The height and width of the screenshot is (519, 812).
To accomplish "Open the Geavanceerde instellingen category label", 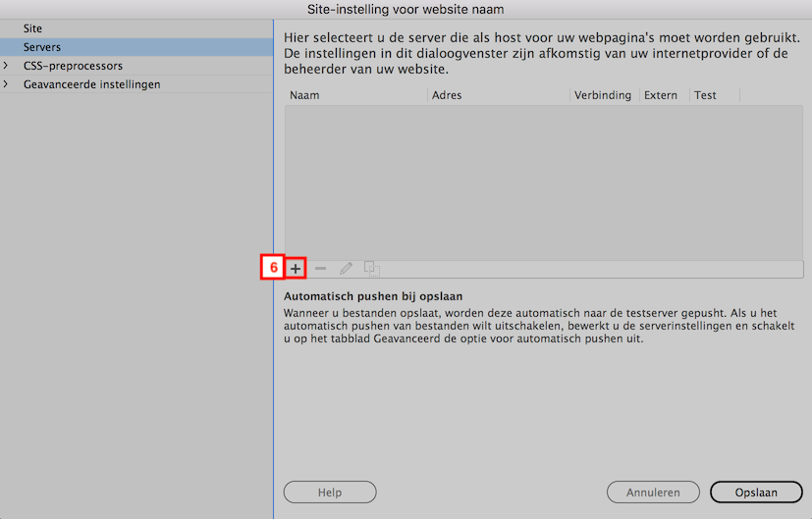I will (x=92, y=84).
